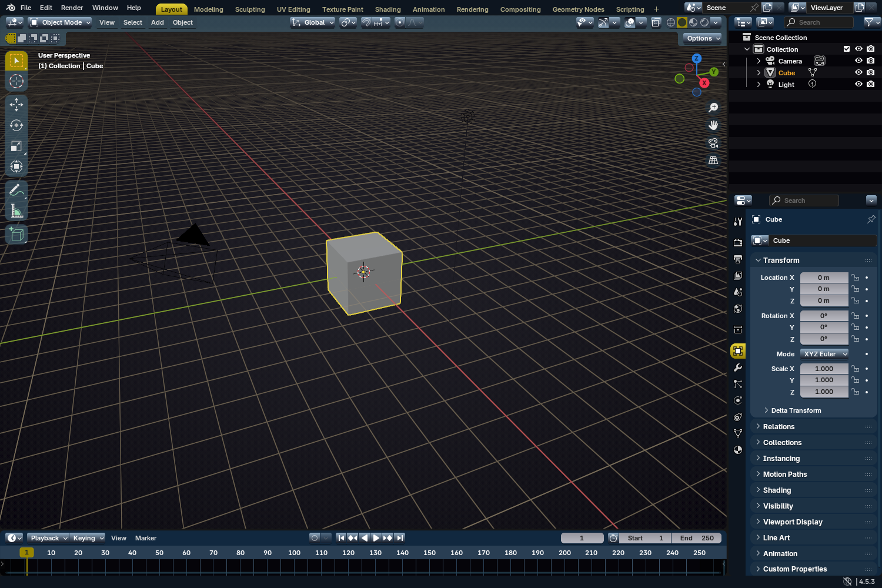Open the viewport Add menu
Image resolution: width=882 pixels, height=588 pixels.
158,22
